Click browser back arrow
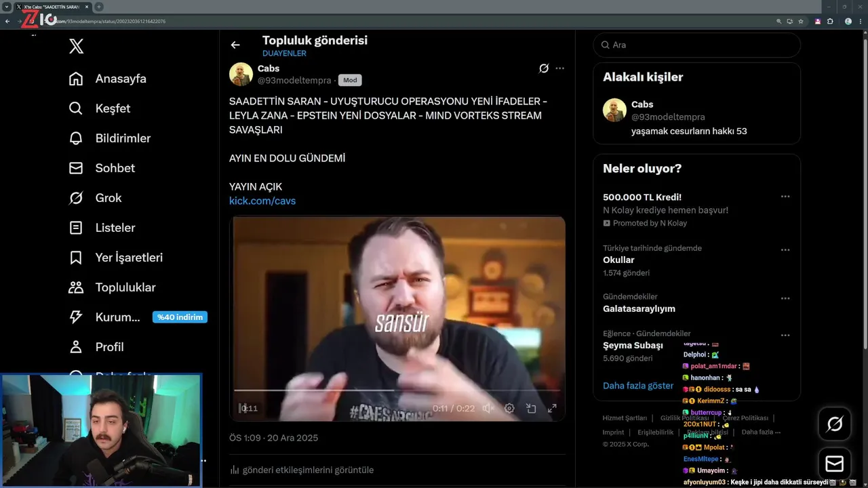The image size is (868, 488). [x=7, y=22]
